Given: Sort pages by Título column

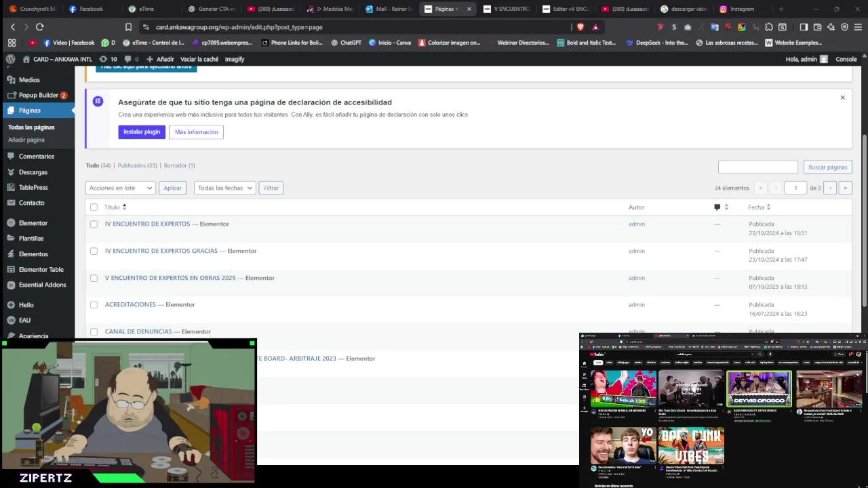Looking at the screenshot, I should tap(115, 207).
